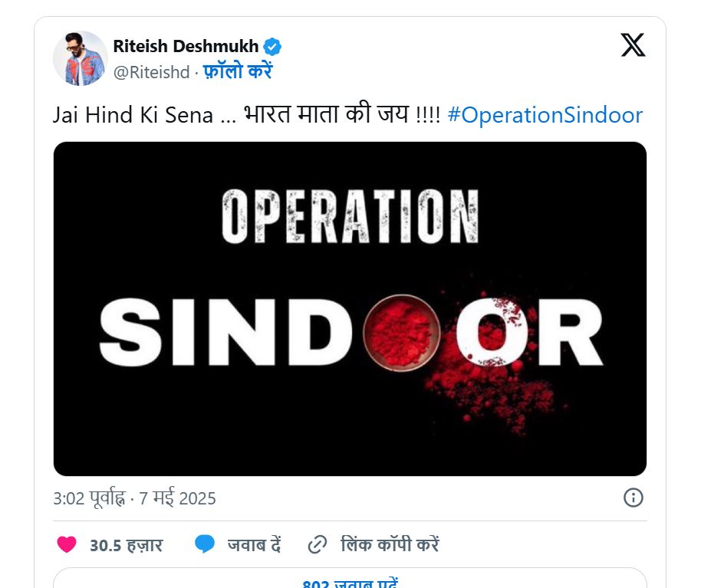Follow via the फ़ॉलो करें link
The width and height of the screenshot is (701, 588).
pos(238,71)
